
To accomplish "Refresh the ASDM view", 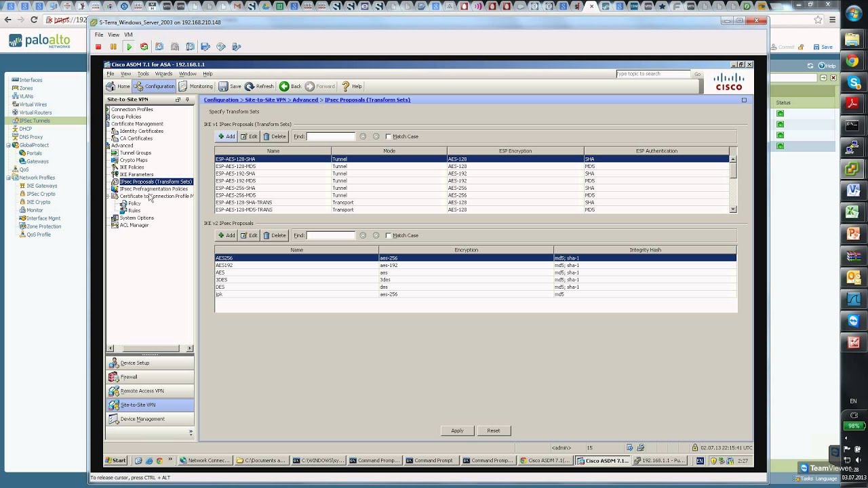I will click(259, 86).
